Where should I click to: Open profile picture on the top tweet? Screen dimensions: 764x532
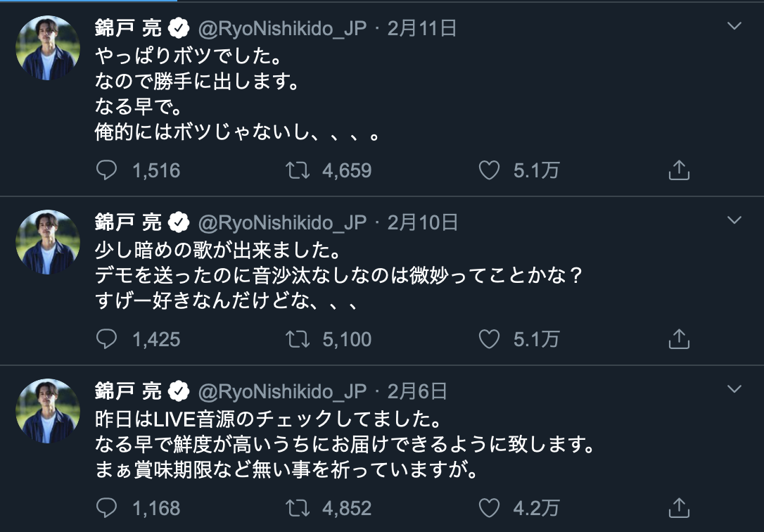point(48,48)
